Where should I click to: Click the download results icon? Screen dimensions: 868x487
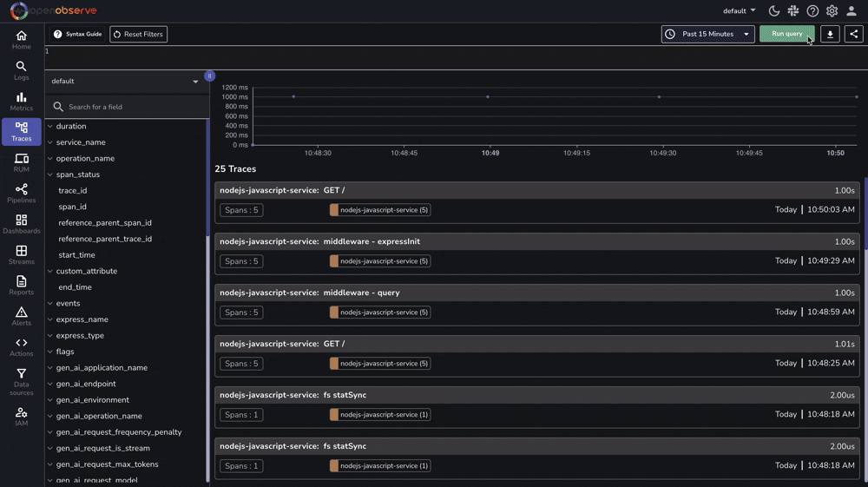pyautogui.click(x=830, y=34)
